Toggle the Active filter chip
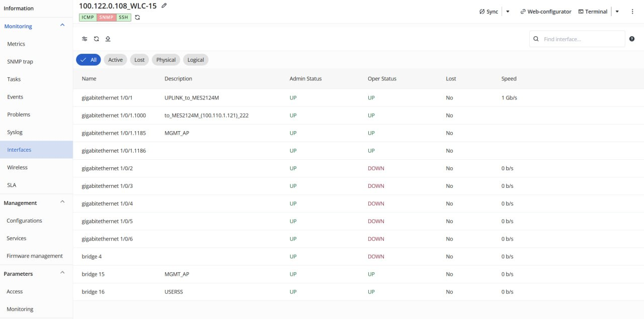This screenshot has width=644, height=319. 115,60
